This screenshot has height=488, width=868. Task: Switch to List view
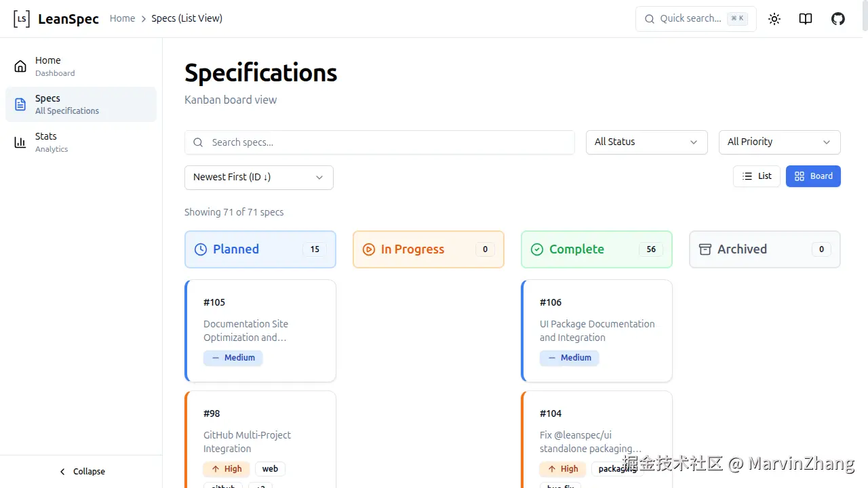tap(756, 176)
